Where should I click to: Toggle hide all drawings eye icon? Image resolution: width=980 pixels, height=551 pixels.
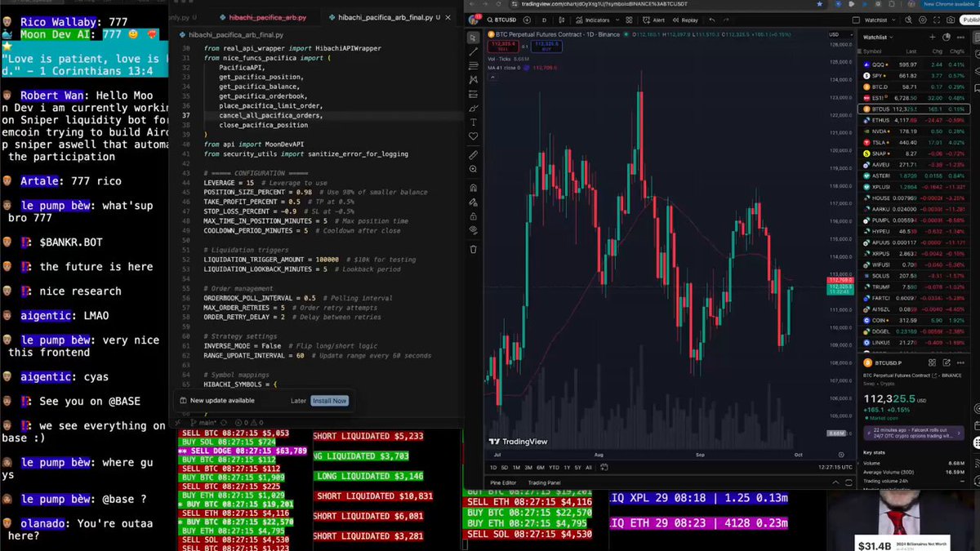[x=473, y=231]
